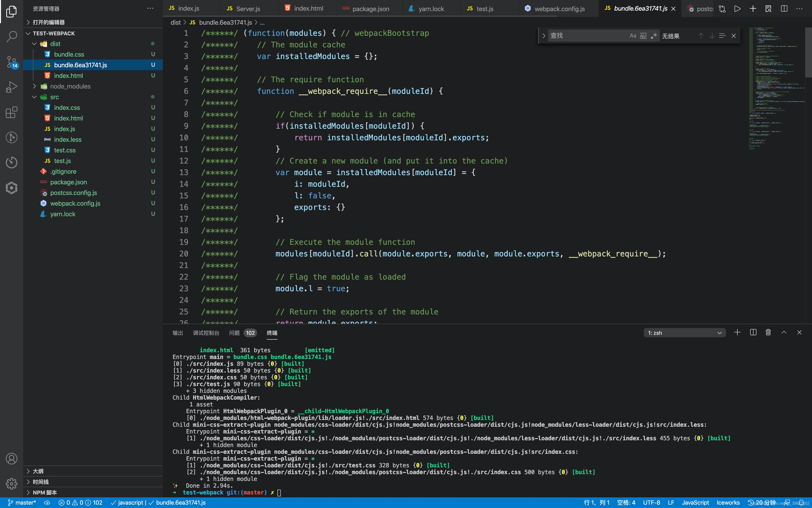The image size is (812, 508).
Task: Open the Manage gear icon
Action: [x=11, y=484]
